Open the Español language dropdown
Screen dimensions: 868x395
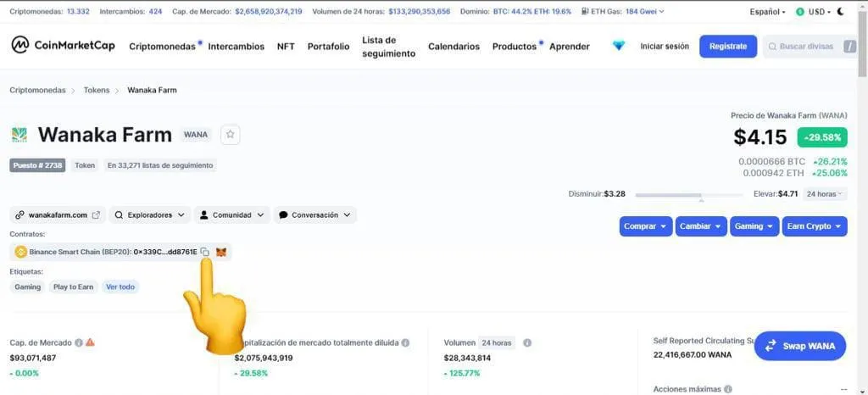767,11
